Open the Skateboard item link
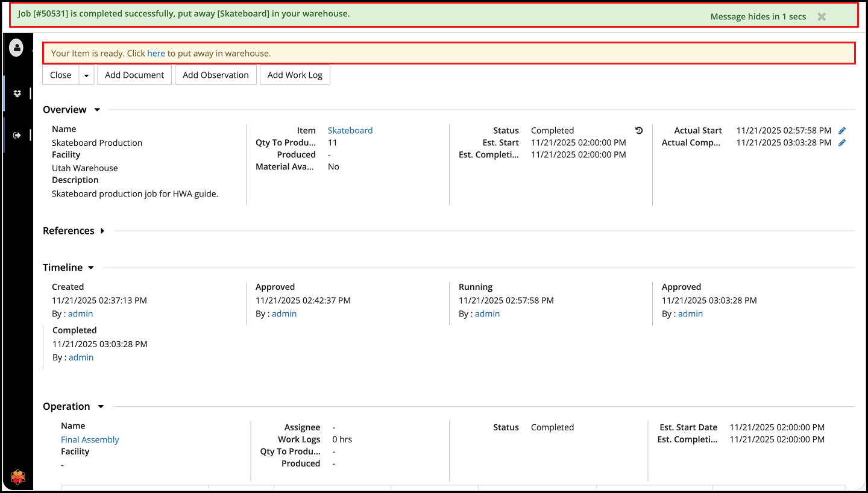 350,130
